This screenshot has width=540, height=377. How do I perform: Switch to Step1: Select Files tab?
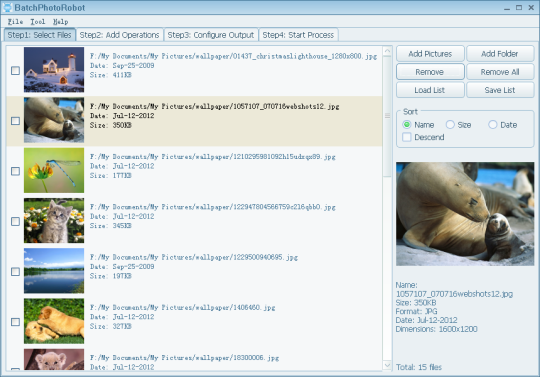pyautogui.click(x=40, y=35)
